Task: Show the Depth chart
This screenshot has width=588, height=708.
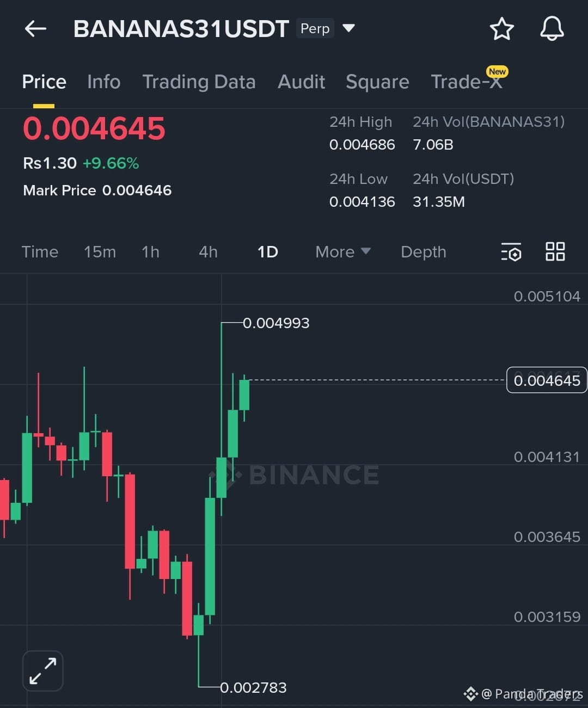Action: click(x=423, y=252)
